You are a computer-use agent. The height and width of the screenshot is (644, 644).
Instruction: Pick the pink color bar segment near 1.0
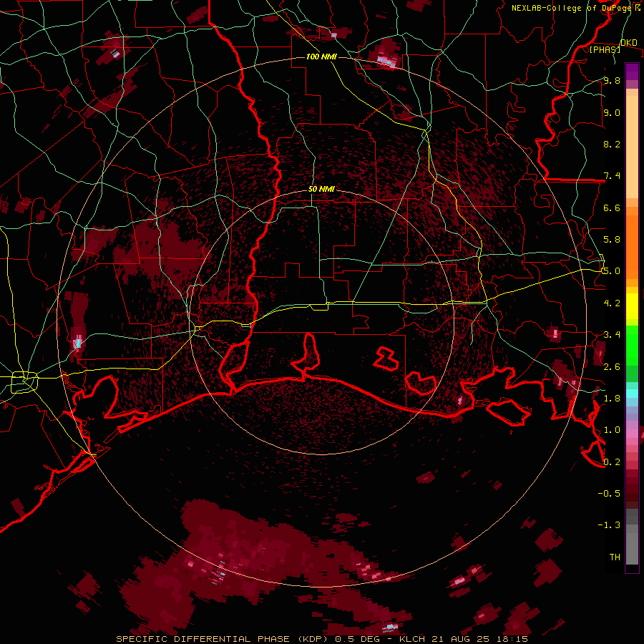[x=632, y=434]
